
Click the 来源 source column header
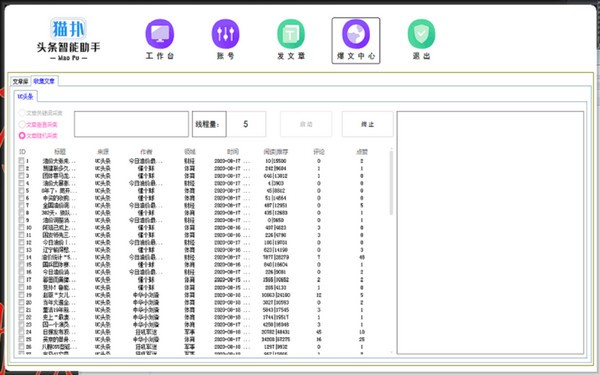click(103, 152)
